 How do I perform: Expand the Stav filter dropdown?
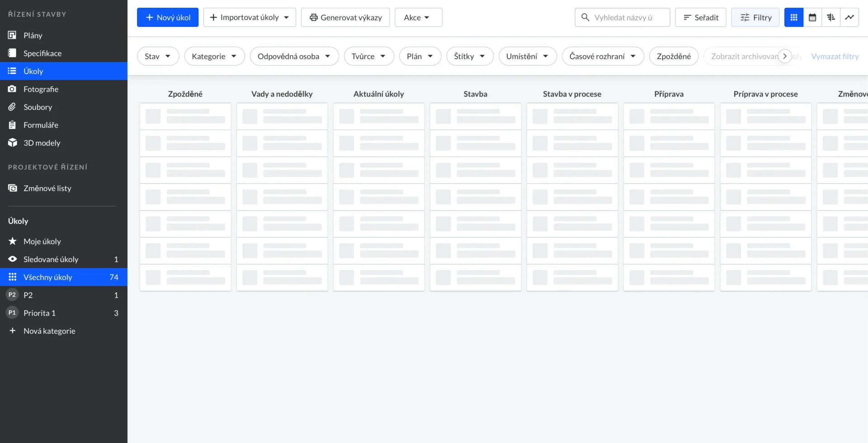pyautogui.click(x=158, y=57)
